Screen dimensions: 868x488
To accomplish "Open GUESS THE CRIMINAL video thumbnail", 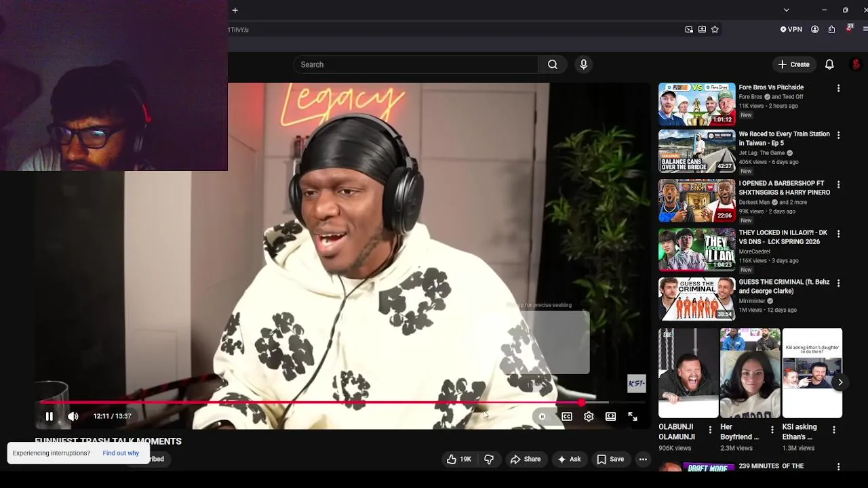I will [x=696, y=299].
